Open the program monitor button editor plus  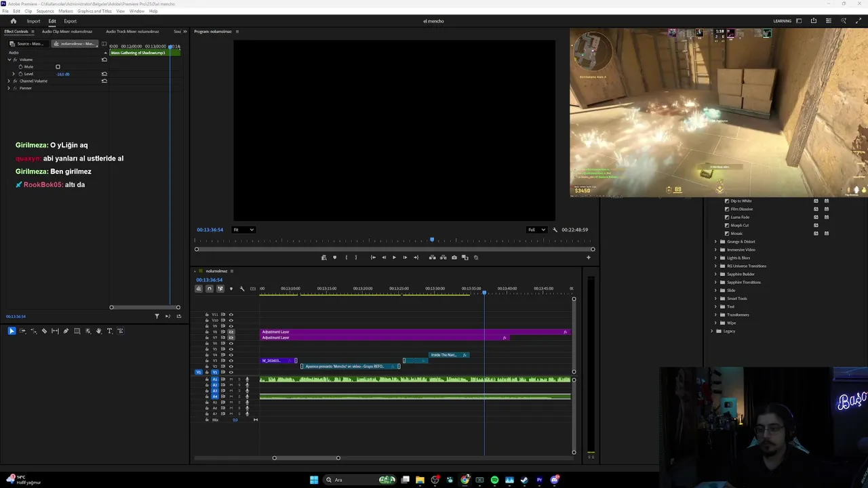pos(588,258)
